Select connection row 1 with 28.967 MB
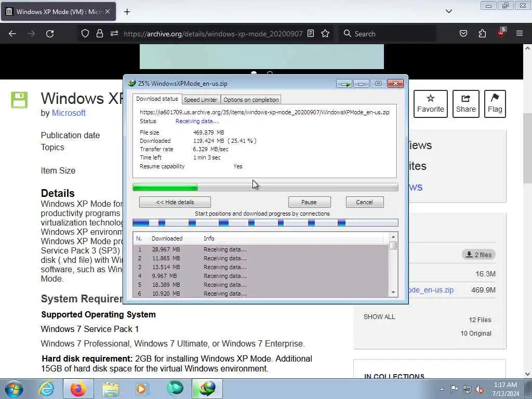The width and height of the screenshot is (532, 399). 261,249
